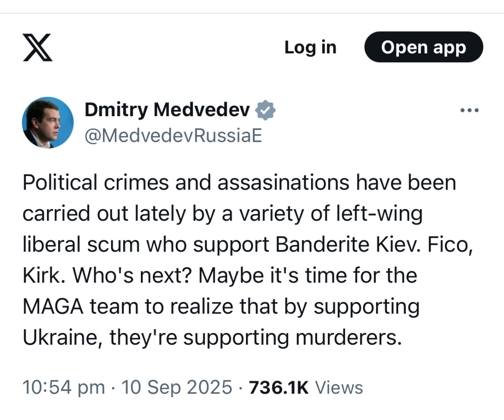Tap the Open app button
This screenshot has height=420, width=504.
(424, 47)
